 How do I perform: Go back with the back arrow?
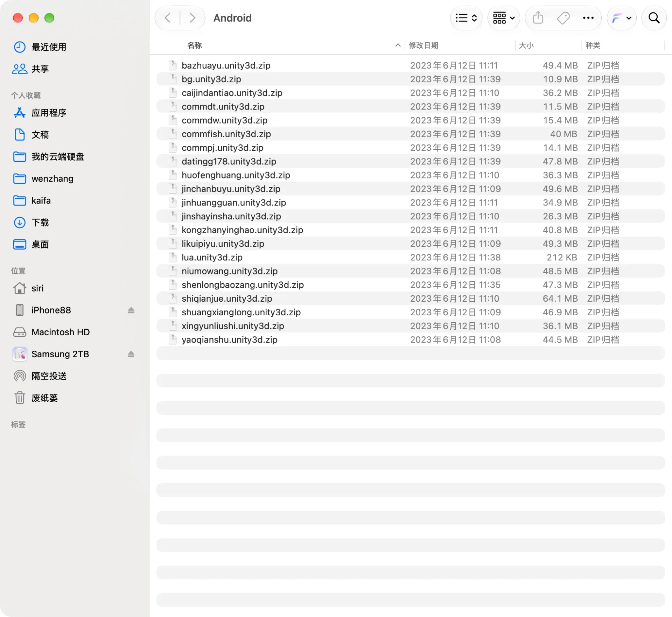coord(168,18)
